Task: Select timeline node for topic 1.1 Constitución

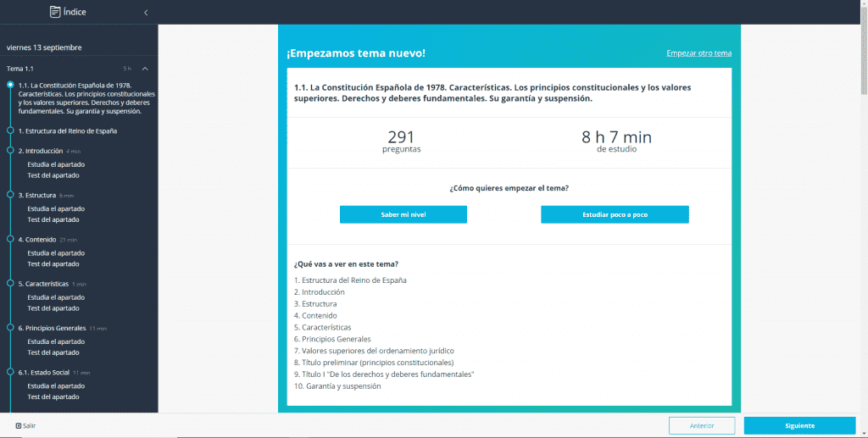Action: [x=10, y=85]
